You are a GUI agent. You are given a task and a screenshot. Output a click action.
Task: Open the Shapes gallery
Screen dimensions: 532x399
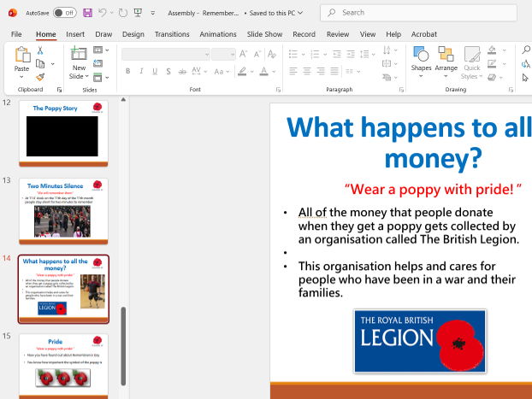click(421, 62)
